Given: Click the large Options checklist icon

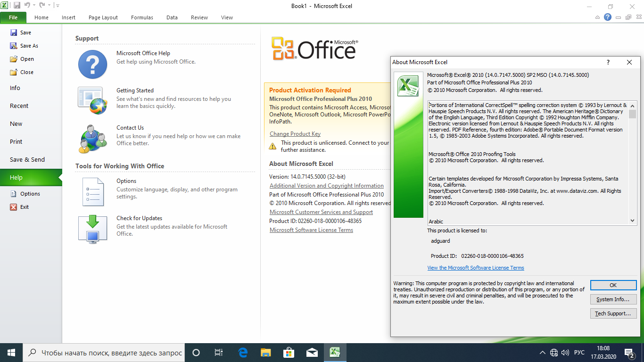Looking at the screenshot, I should coord(93,192).
